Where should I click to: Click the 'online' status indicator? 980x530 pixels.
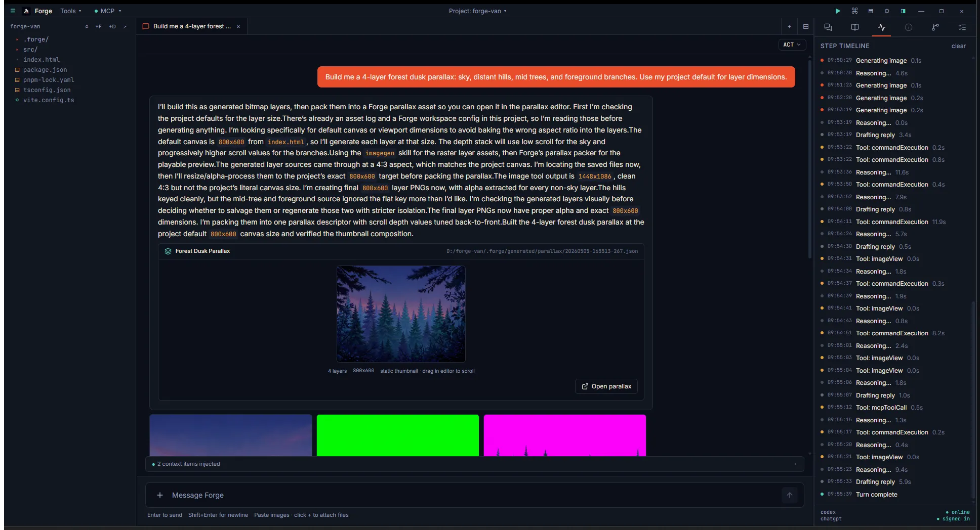point(958,512)
